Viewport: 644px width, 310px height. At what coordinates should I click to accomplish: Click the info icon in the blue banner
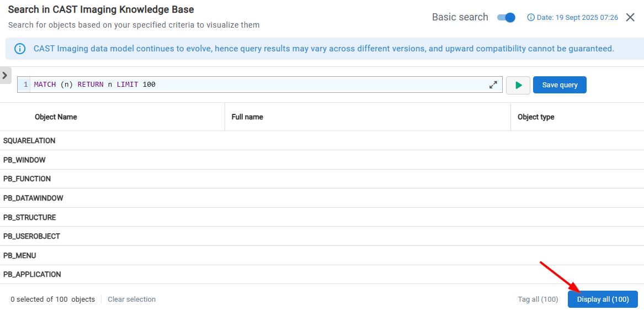20,49
